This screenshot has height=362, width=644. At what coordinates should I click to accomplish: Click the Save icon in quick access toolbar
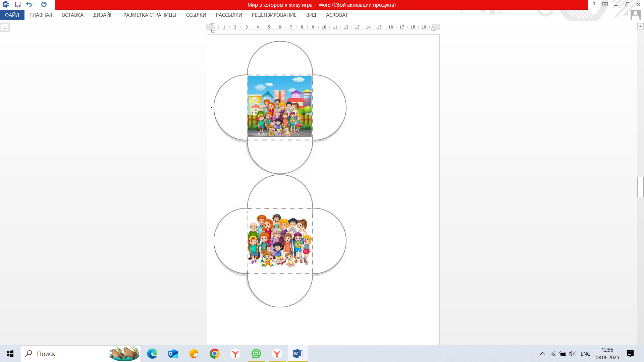(x=18, y=5)
